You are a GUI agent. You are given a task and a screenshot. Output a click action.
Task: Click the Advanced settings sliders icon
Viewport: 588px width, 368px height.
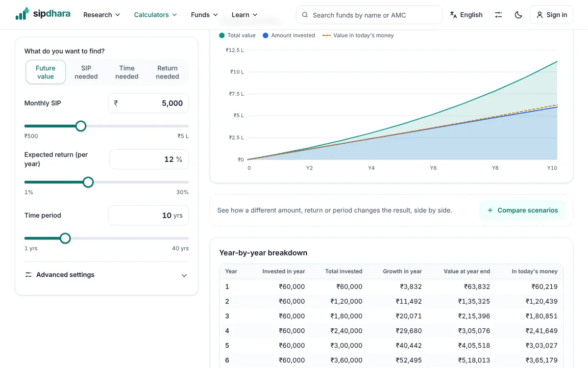[28, 275]
